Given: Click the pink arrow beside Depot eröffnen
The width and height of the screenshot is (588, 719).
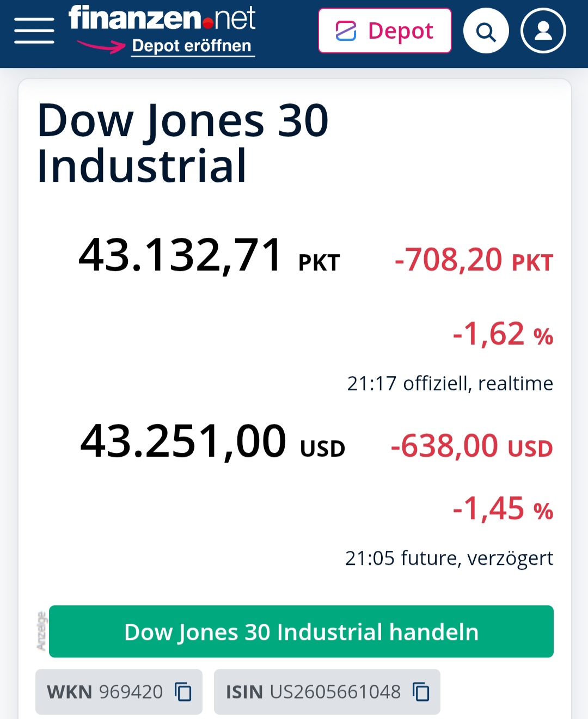Looking at the screenshot, I should click(x=101, y=46).
